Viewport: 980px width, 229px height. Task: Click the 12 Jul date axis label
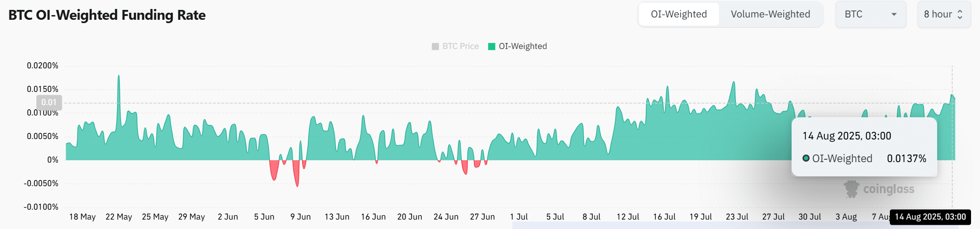(x=628, y=217)
